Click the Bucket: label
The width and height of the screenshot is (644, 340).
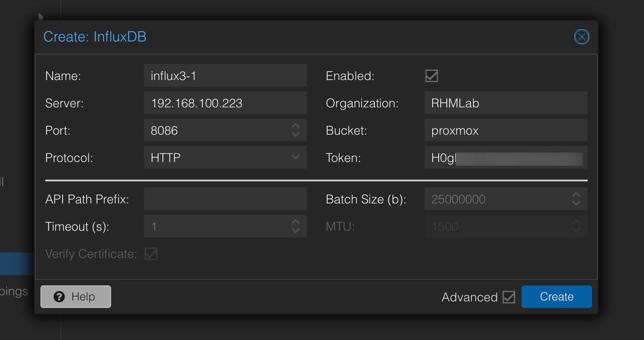pos(346,130)
